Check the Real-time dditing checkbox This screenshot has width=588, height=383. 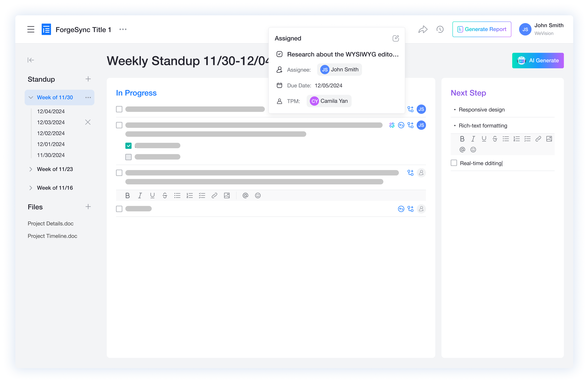454,163
